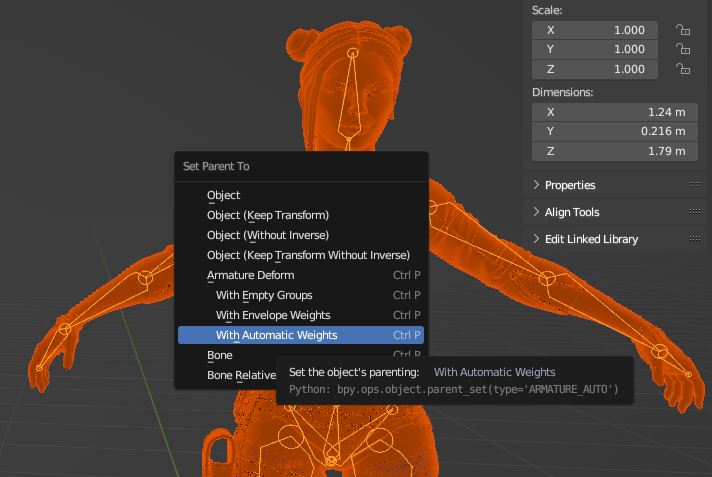The image size is (712, 477).
Task: Expand the Properties panel
Action: click(x=570, y=185)
